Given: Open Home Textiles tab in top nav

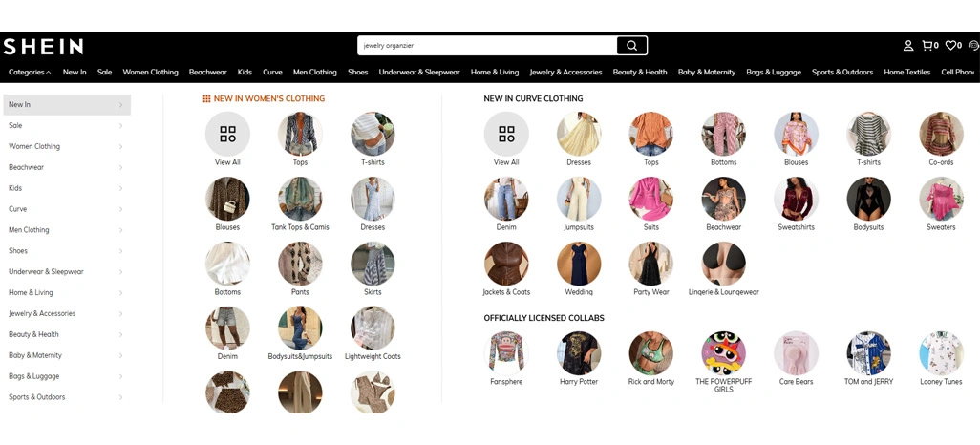Looking at the screenshot, I should pyautogui.click(x=906, y=72).
